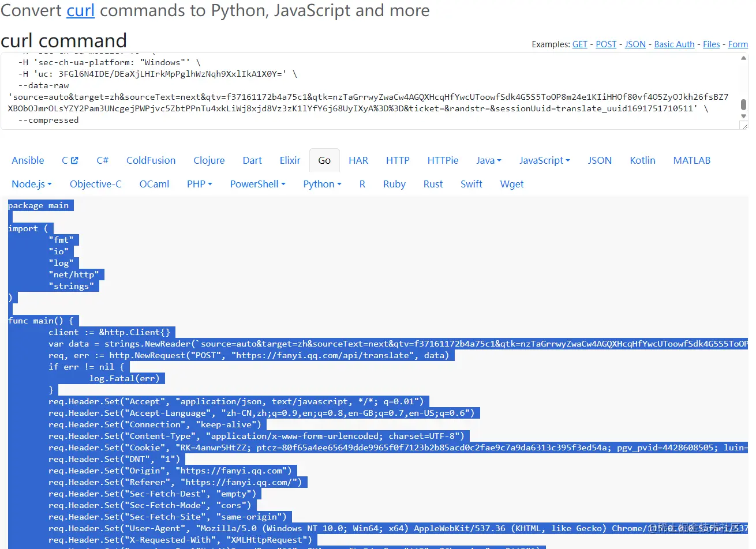This screenshot has height=549, width=756.
Task: Open the C external link icon
Action: 74,160
